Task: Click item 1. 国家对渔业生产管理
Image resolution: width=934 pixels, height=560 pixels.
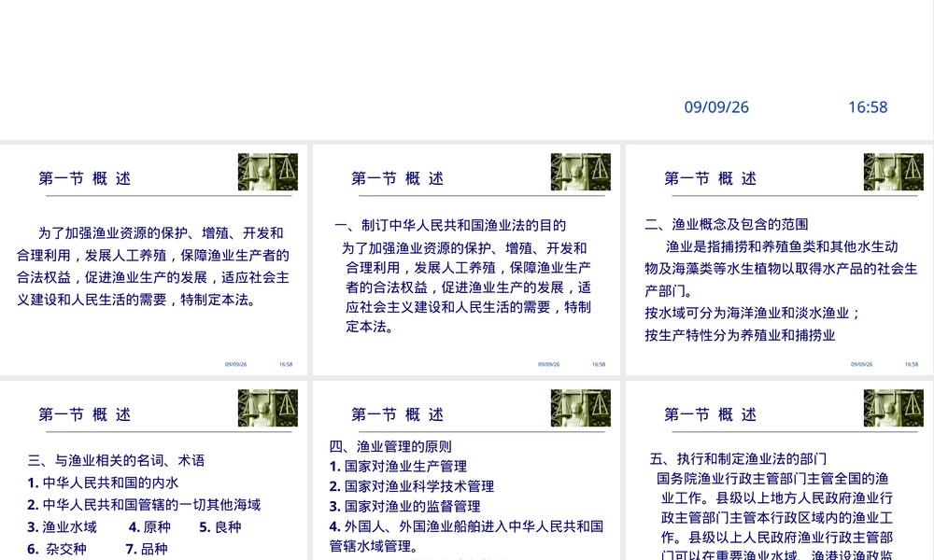Action: (398, 467)
